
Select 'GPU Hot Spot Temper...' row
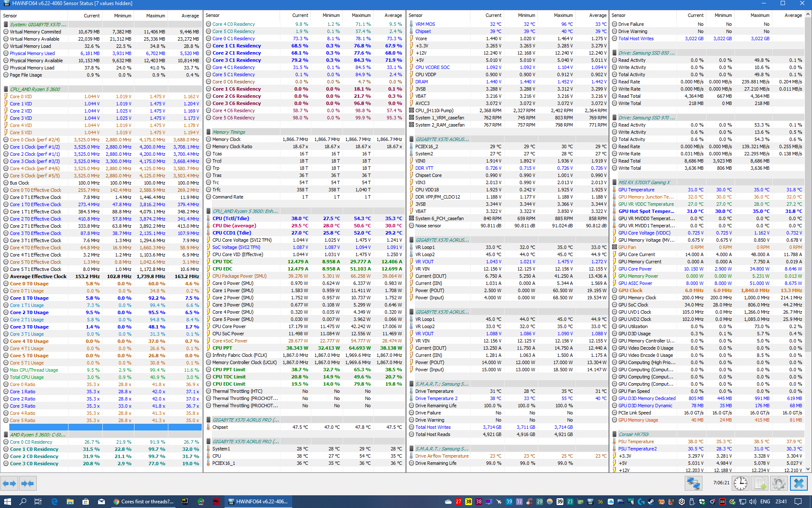pos(708,211)
